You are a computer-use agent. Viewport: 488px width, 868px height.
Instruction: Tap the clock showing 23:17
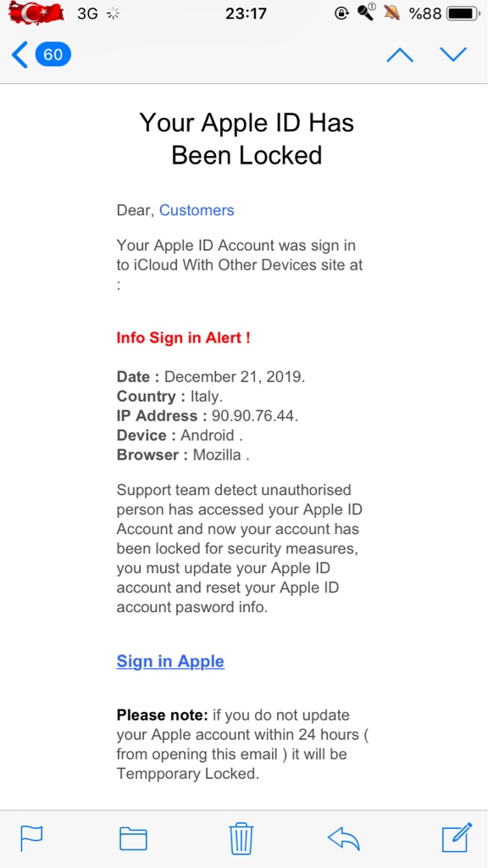[x=247, y=14]
